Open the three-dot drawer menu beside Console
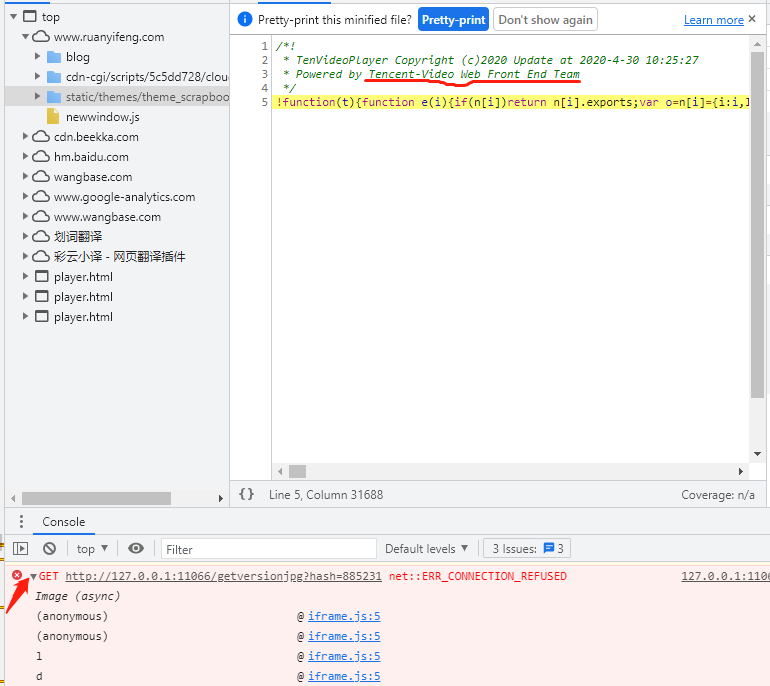The width and height of the screenshot is (770, 686). 21,522
